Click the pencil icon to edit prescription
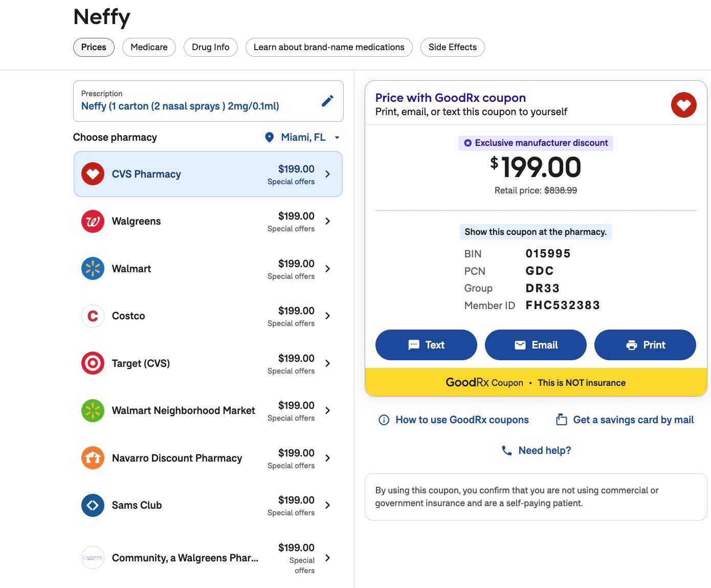 (x=328, y=101)
